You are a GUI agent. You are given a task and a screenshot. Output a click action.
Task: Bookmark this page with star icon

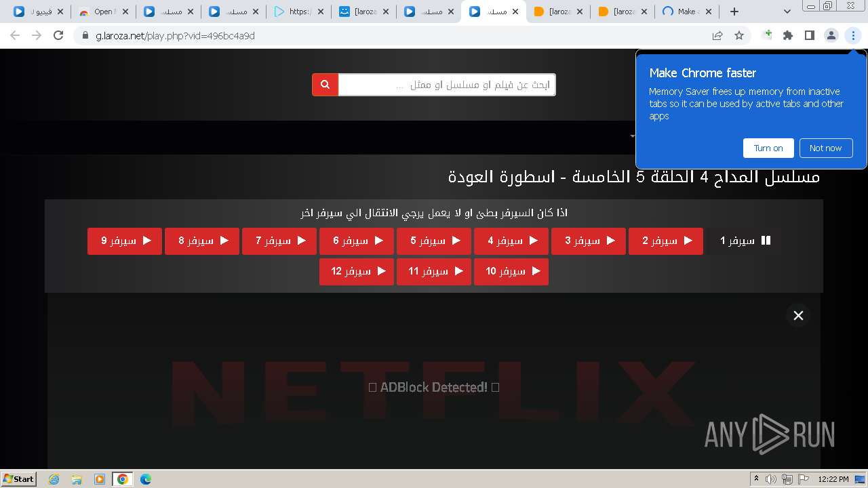point(739,36)
